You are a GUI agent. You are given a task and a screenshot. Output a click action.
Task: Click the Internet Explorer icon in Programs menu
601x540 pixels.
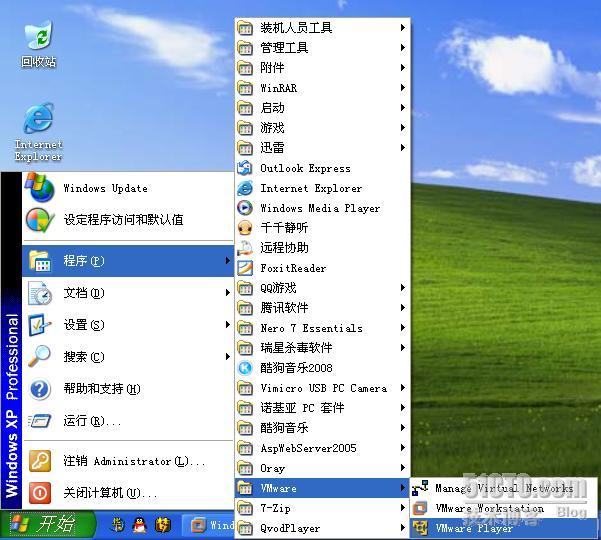click(245, 188)
